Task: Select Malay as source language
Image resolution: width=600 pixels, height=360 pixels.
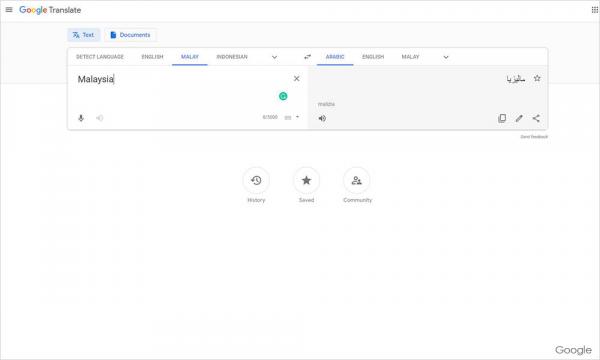Action: pyautogui.click(x=190, y=57)
